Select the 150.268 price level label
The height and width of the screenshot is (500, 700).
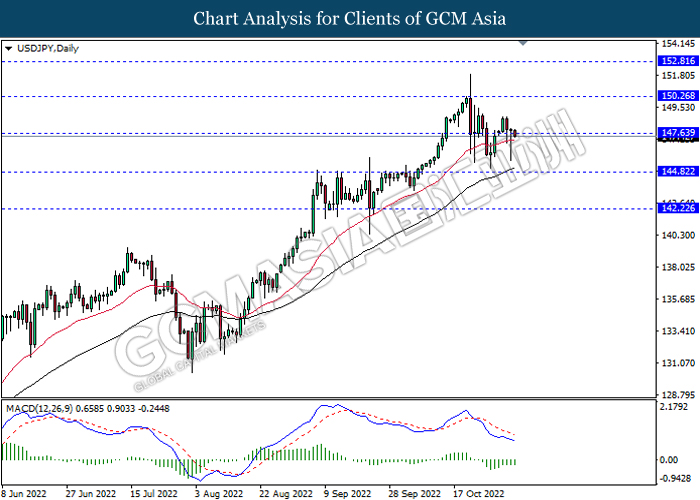678,96
